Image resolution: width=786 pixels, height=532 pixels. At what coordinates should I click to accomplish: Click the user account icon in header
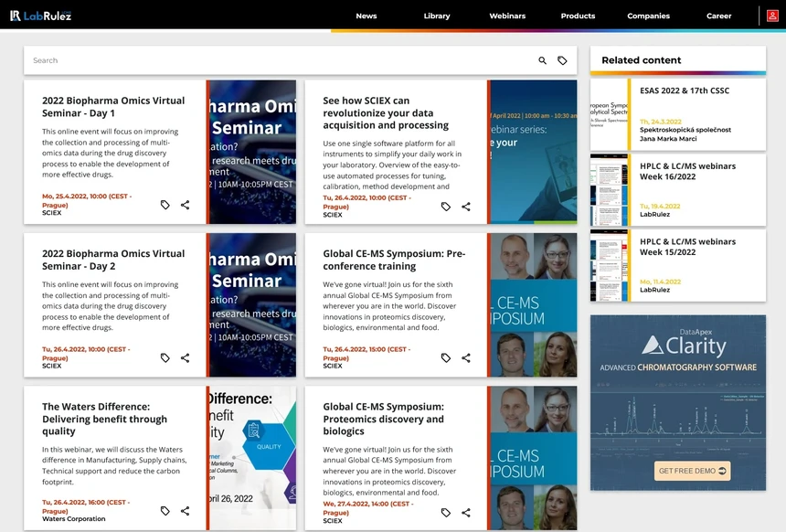(772, 16)
